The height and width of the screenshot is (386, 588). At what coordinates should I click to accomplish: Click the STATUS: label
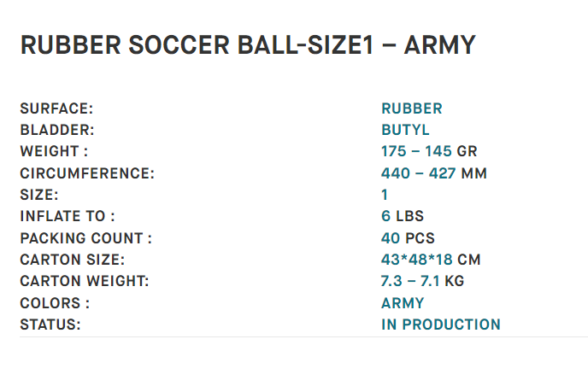tap(50, 325)
